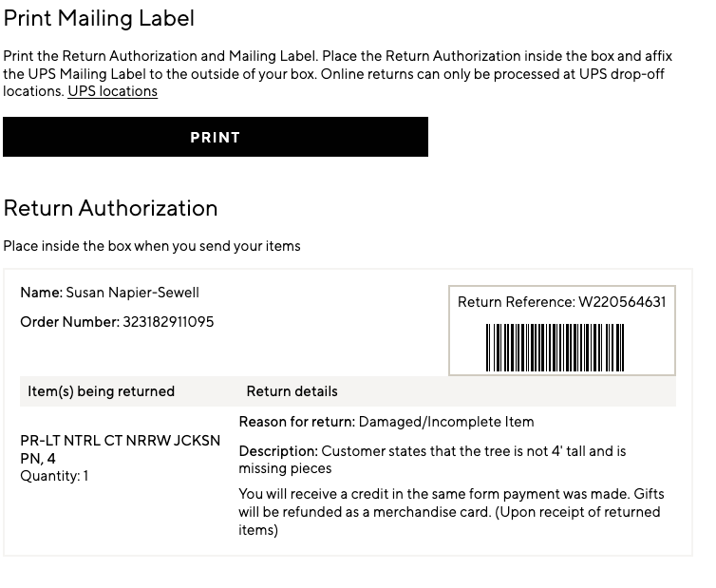
Task: Click the return reference barcode
Action: click(x=555, y=347)
